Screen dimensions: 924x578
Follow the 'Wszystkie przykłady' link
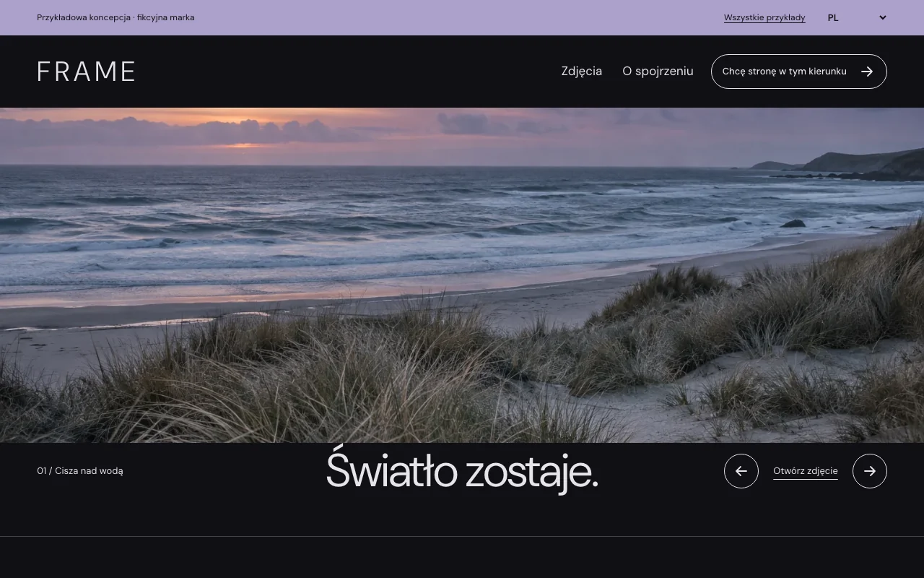764,17
